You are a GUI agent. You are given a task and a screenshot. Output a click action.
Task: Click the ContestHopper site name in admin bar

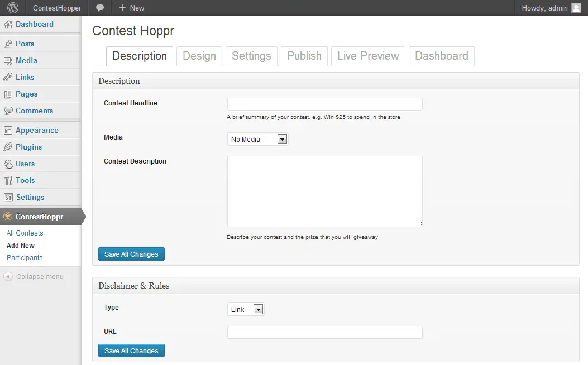pyautogui.click(x=57, y=8)
